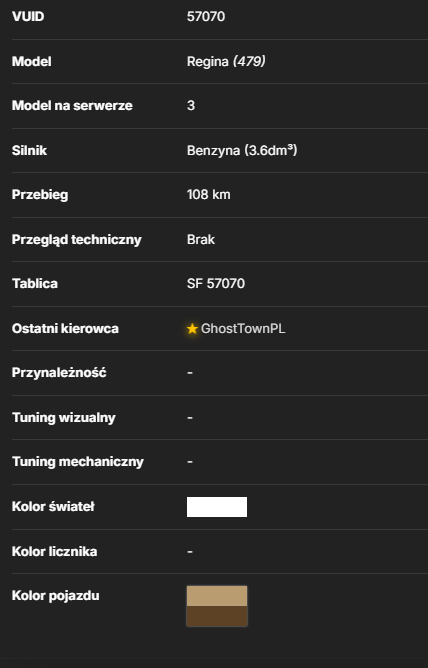The image size is (428, 668).
Task: Select the Regina (479) model text
Action: (226, 61)
